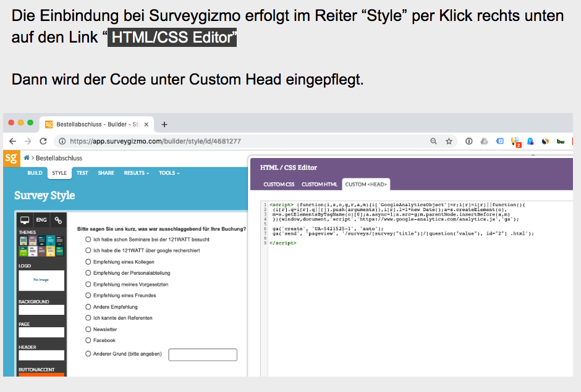The width and height of the screenshot is (581, 392).
Task: Choose the 'Newsletter' radio option
Action: [88, 329]
